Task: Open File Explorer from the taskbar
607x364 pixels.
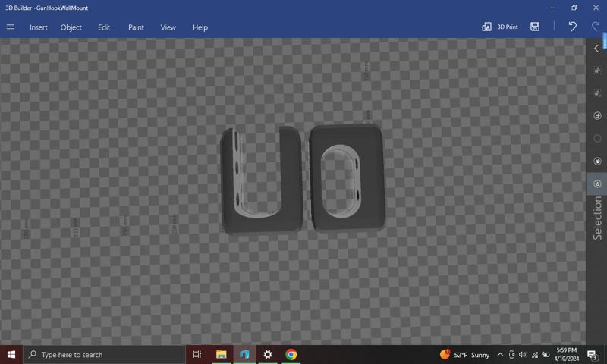Action: [221, 355]
